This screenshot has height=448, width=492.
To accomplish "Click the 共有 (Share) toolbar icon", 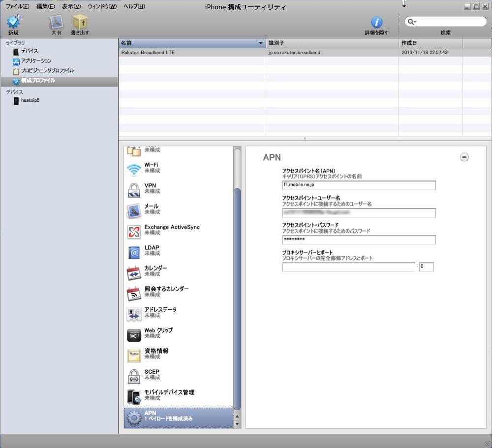I will point(57,22).
